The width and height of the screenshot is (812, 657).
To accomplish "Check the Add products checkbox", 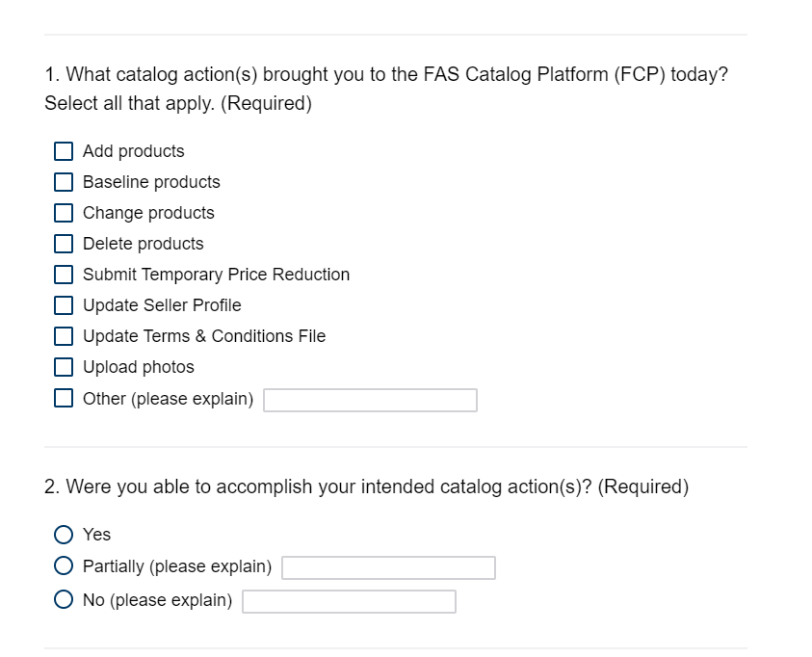I will pyautogui.click(x=64, y=151).
